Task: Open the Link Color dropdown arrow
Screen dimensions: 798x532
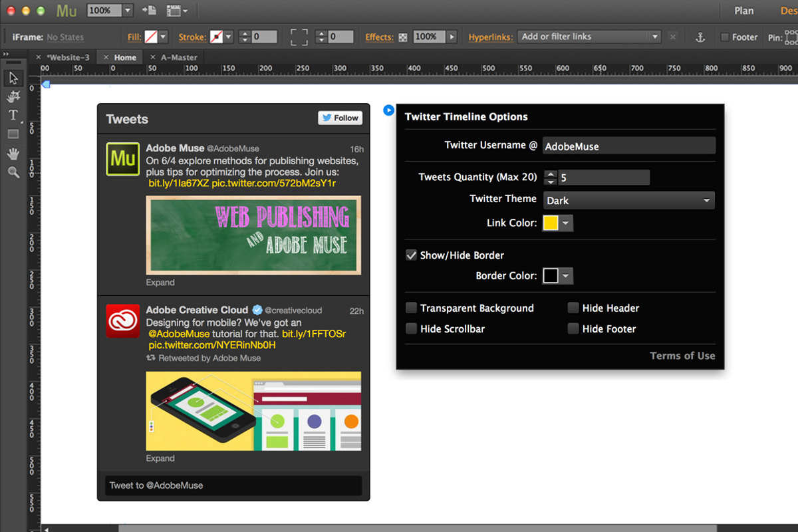Action: [x=566, y=223]
